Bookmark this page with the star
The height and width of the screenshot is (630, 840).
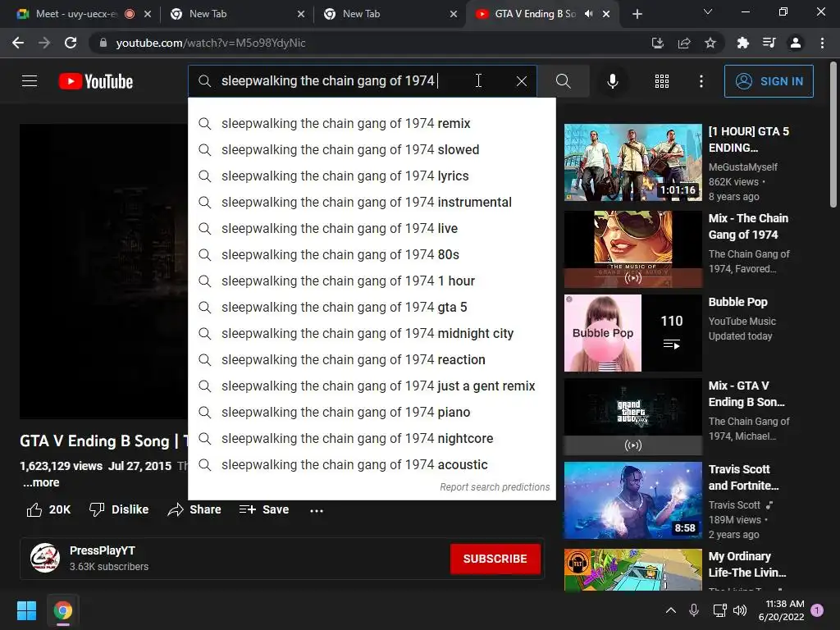[710, 43]
